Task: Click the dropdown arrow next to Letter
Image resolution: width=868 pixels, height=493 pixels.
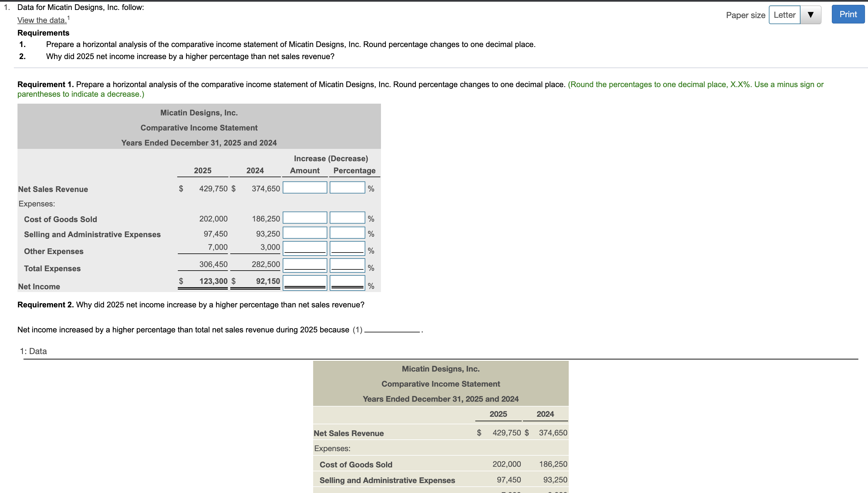Action: (x=811, y=14)
